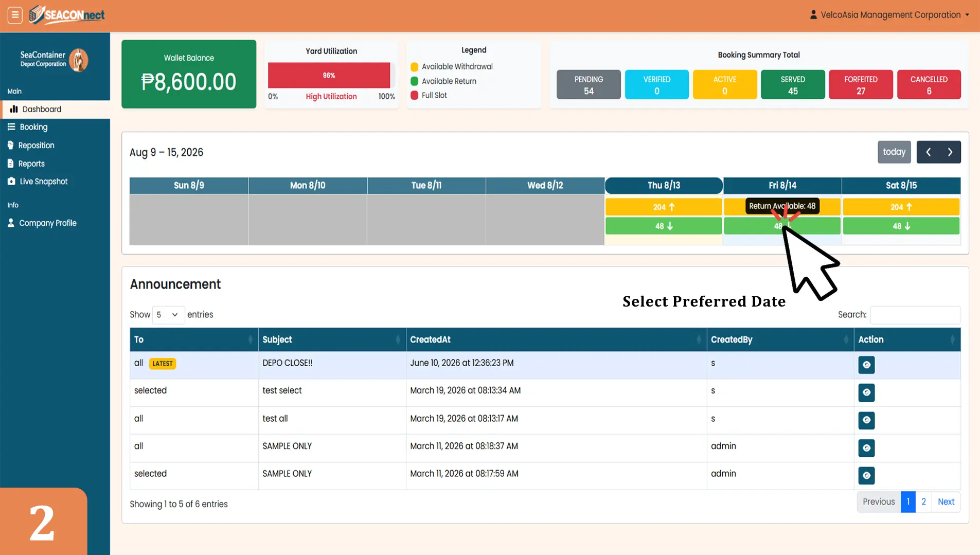Open FORFEITED 27 bookings
This screenshot has width=980, height=555.
(x=861, y=84)
